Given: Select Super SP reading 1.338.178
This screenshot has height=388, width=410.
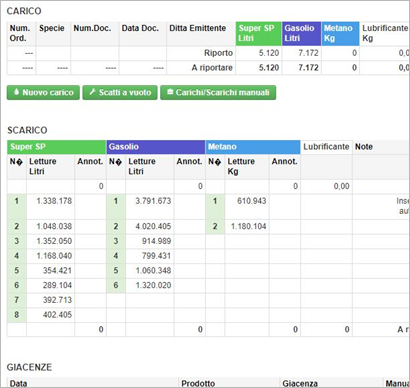Looking at the screenshot, I should 54,201.
